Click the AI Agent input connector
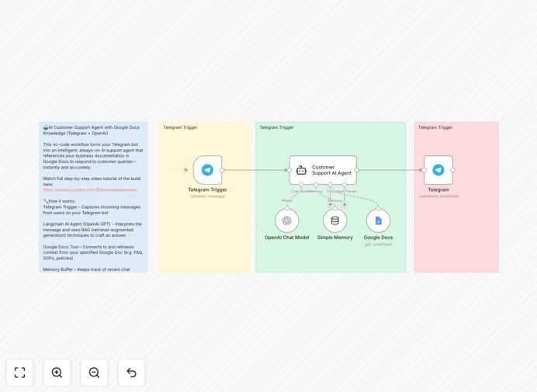This screenshot has width=537, height=392. tap(289, 170)
